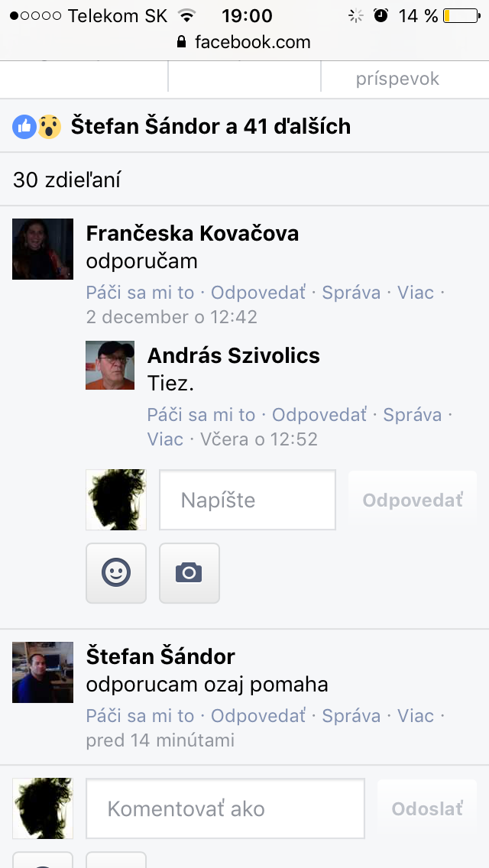Focus the Napíšte reply input field
This screenshot has height=868, width=489.
click(248, 500)
